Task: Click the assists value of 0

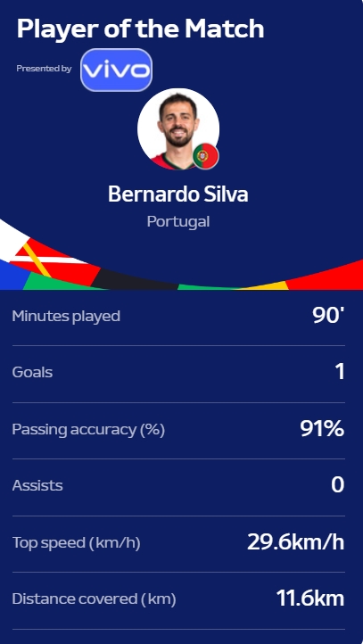Action: pos(337,485)
